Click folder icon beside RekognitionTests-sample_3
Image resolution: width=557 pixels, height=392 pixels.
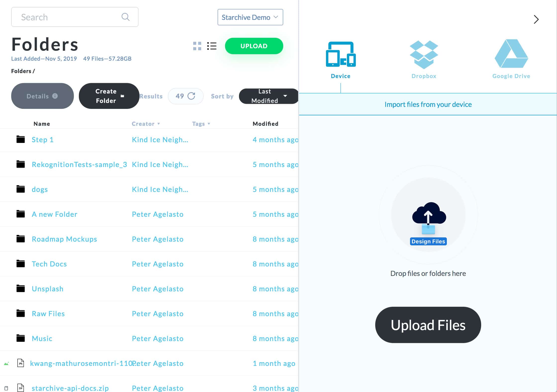coord(21,164)
